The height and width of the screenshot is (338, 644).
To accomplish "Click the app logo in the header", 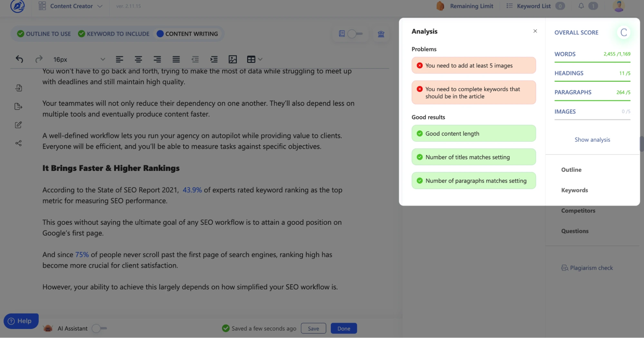I will pos(17,6).
